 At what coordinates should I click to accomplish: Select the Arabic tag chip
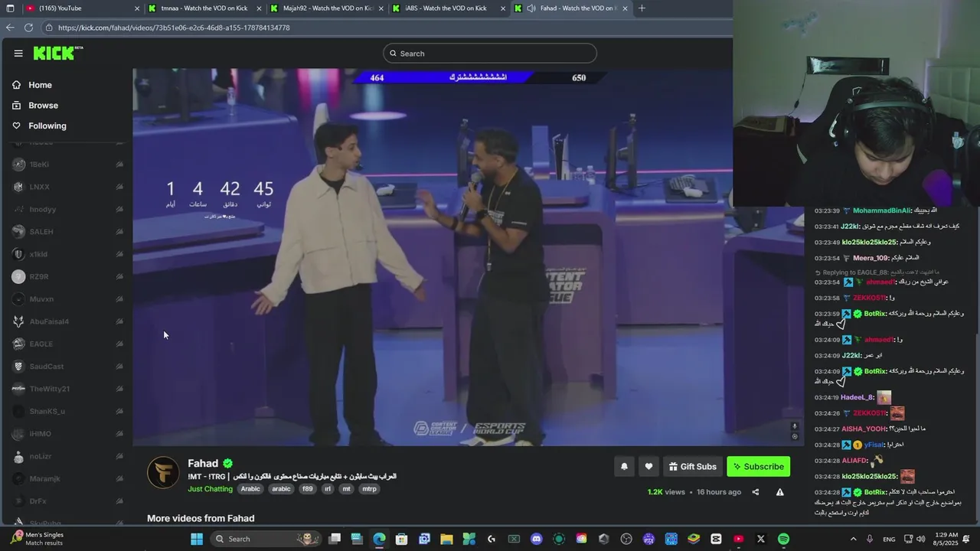click(250, 489)
